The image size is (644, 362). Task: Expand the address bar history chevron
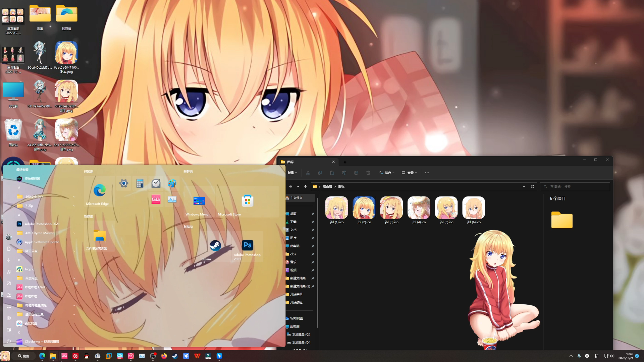(524, 186)
